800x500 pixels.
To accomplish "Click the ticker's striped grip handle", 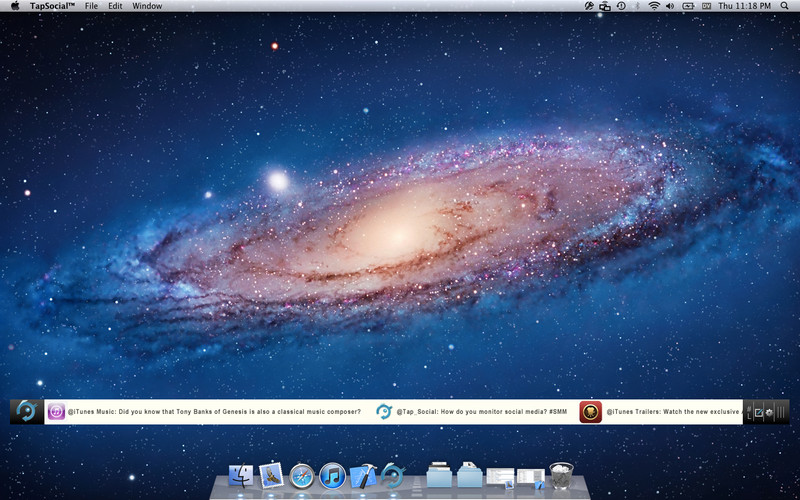I will point(781,412).
